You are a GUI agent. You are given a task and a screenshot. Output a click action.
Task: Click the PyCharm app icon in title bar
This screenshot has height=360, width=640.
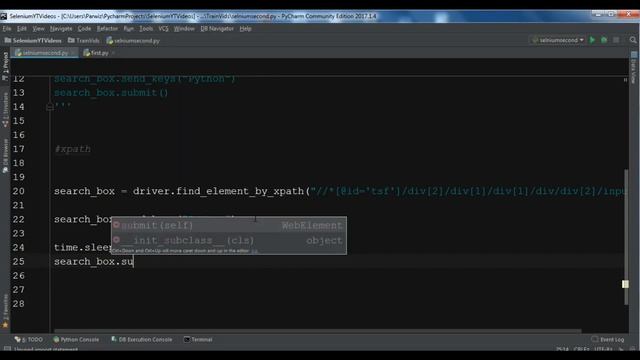(x=4, y=16)
